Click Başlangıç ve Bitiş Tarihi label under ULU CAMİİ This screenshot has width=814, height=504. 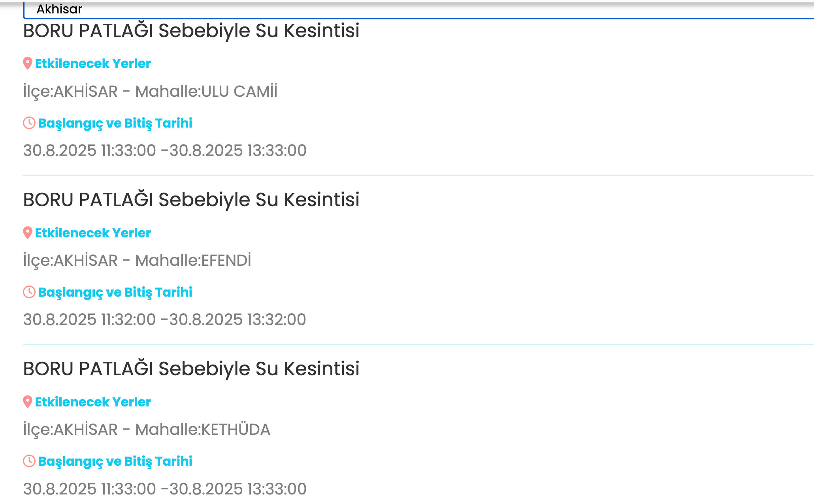[x=115, y=123]
